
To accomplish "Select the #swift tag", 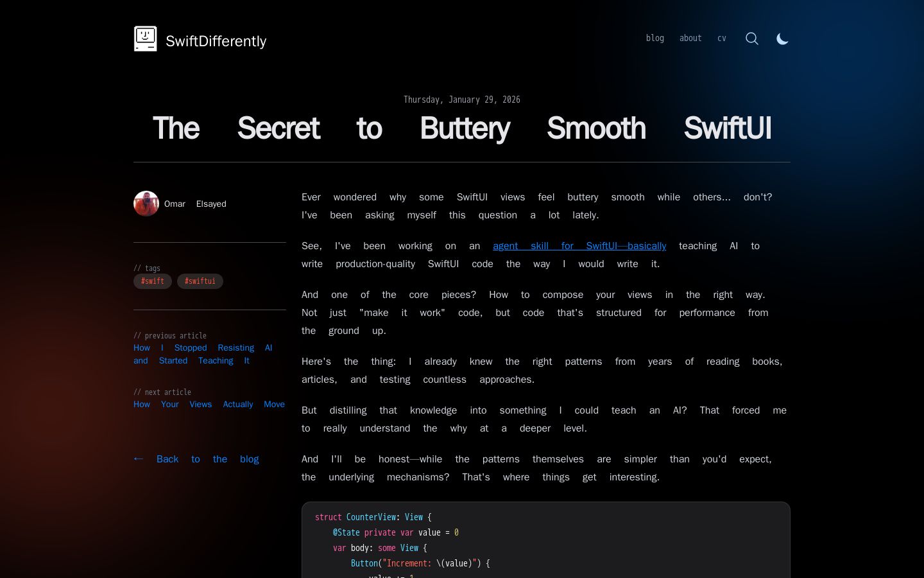I will [153, 281].
